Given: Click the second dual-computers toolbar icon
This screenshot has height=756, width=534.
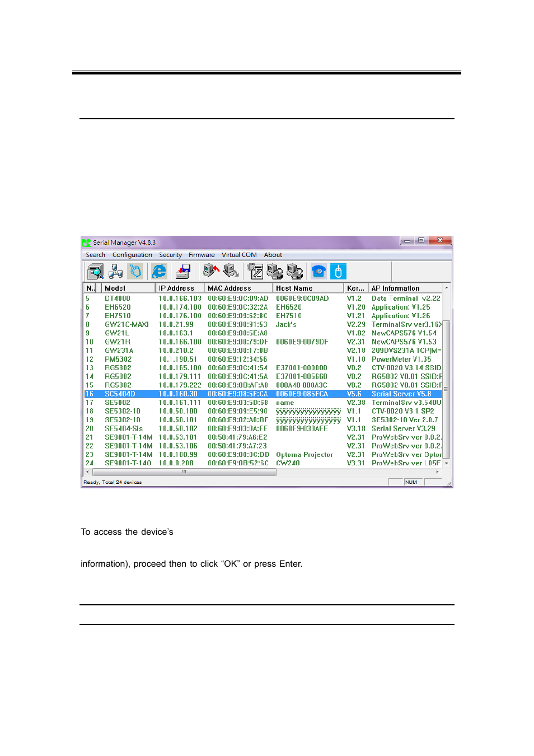Looking at the screenshot, I should (x=295, y=272).
